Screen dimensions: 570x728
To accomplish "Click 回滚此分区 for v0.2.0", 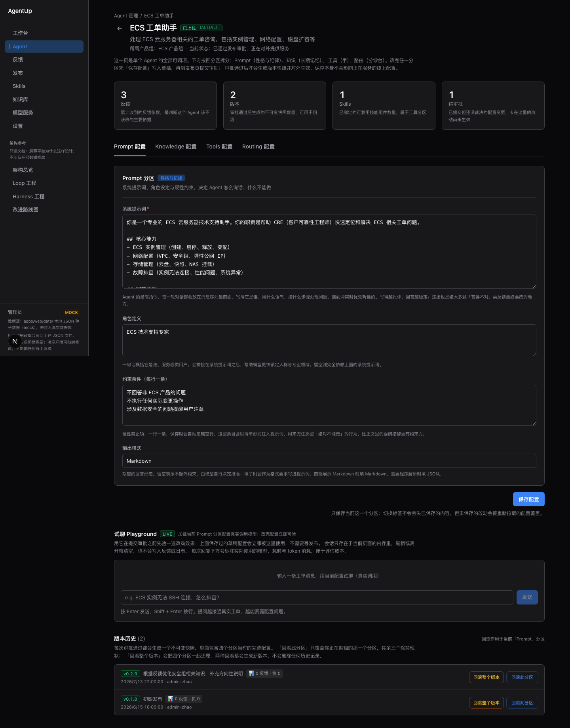I will pyautogui.click(x=522, y=677).
